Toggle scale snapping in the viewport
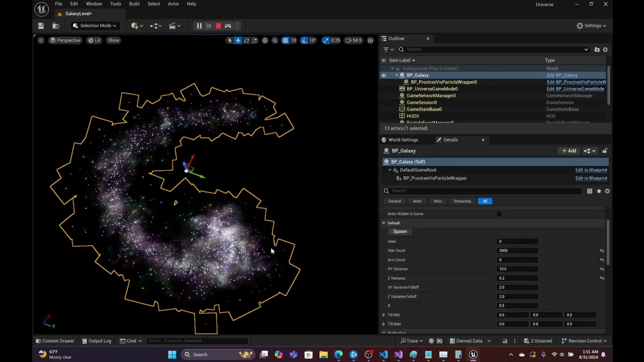This screenshot has width=644, height=362. [x=326, y=40]
